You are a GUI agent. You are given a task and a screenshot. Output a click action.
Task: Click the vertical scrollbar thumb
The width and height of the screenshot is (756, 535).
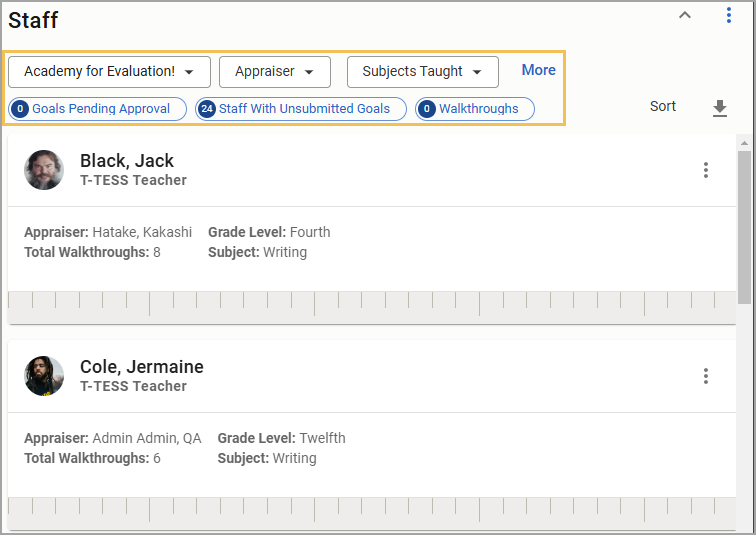coord(744,226)
